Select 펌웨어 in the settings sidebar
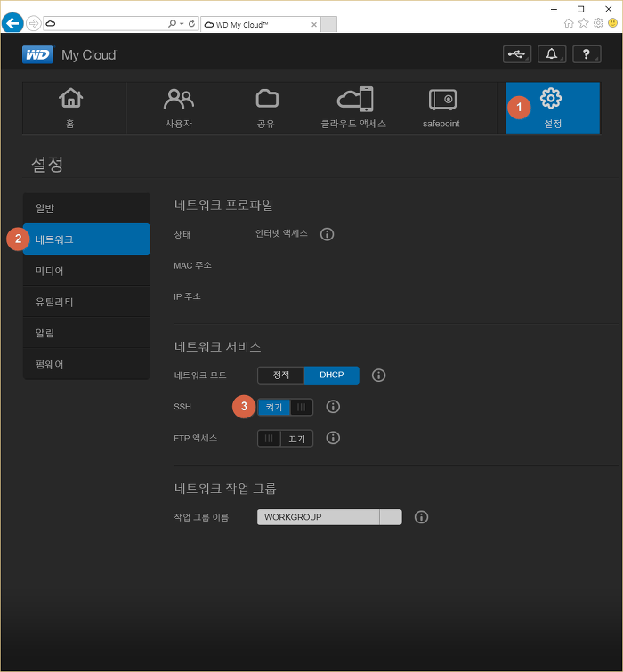623x672 pixels. pyautogui.click(x=86, y=364)
